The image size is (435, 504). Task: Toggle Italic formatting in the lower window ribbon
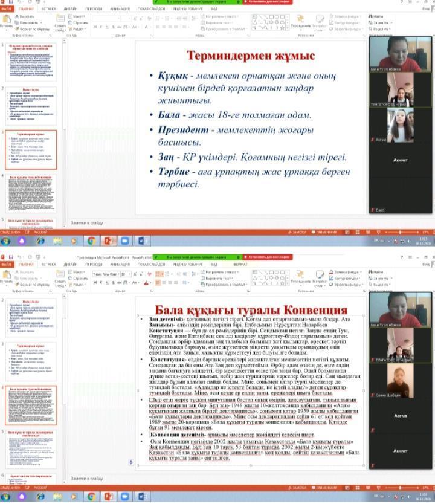pyautogui.click(x=101, y=282)
